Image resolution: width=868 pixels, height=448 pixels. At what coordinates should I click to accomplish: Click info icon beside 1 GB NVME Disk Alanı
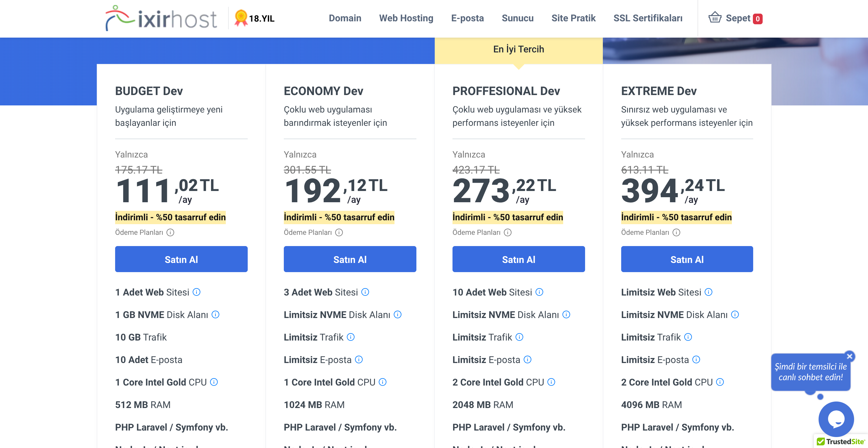pos(215,314)
